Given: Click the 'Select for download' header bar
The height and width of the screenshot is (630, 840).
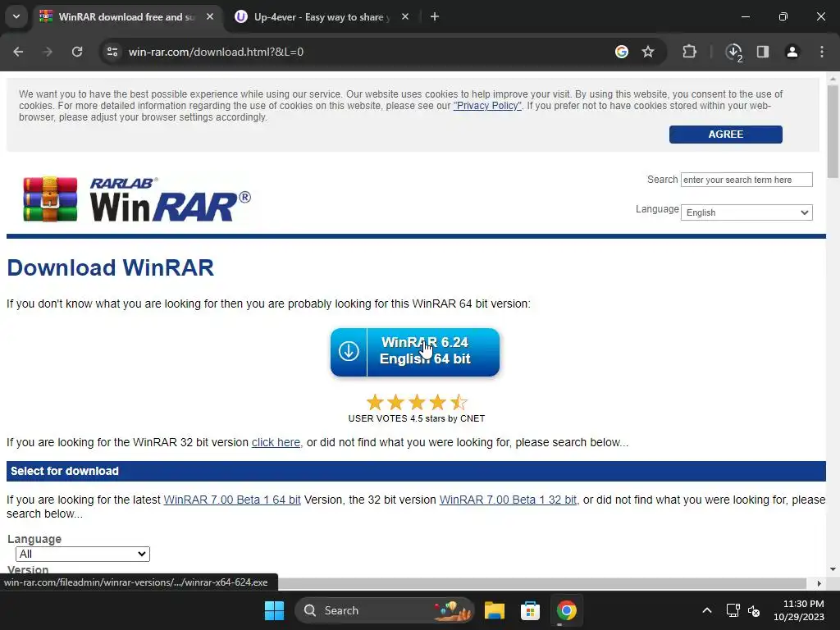Looking at the screenshot, I should (416, 471).
